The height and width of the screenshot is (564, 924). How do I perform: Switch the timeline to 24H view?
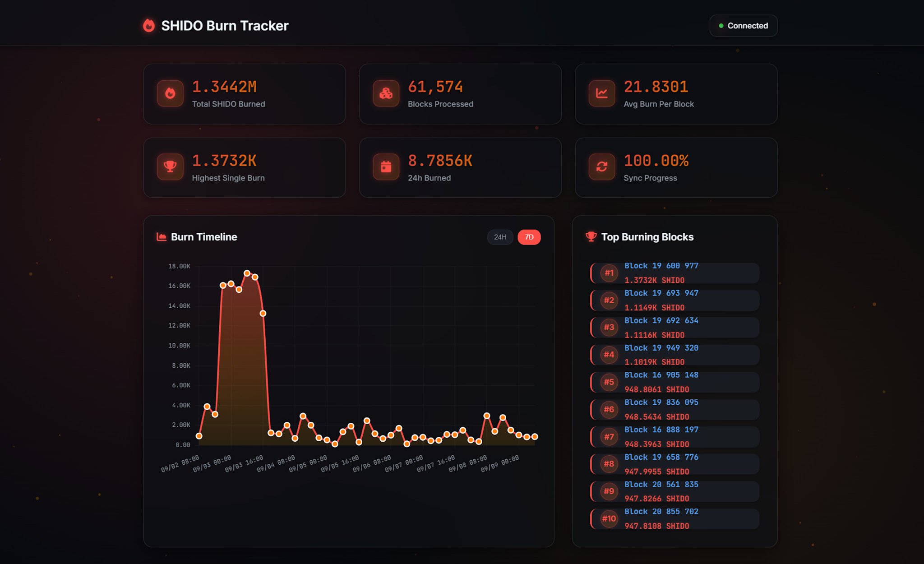[x=500, y=237]
